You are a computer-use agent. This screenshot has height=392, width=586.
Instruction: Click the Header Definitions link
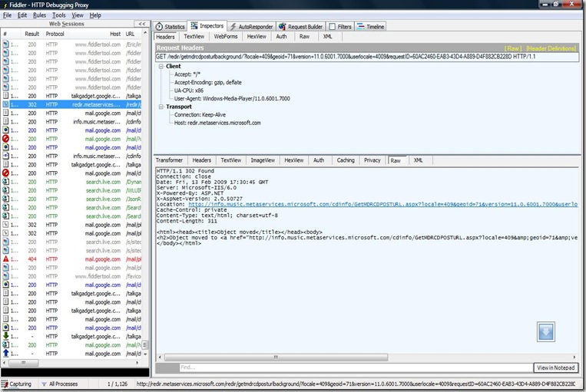click(x=551, y=48)
